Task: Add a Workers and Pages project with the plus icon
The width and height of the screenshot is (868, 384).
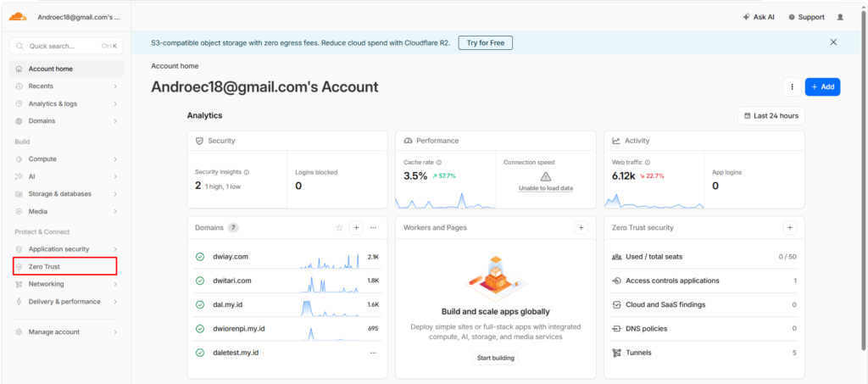Action: tap(581, 227)
